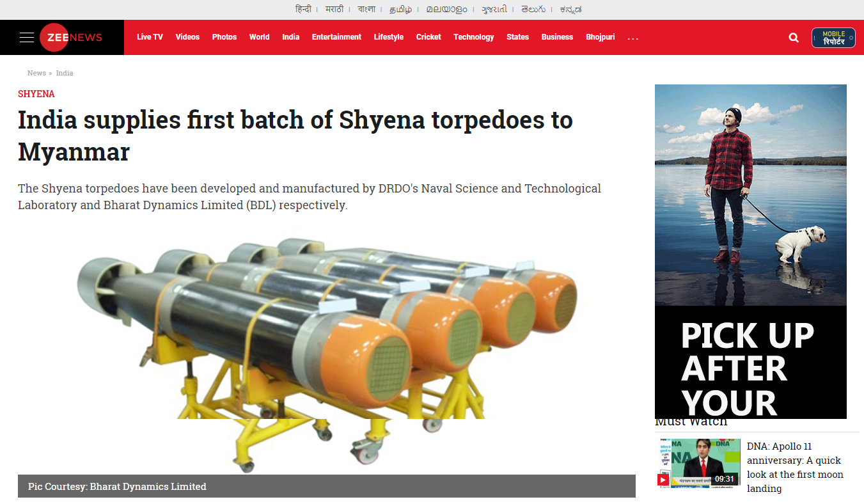The height and width of the screenshot is (504, 864).
Task: Click the Pick Up After Your advertisement
Action: click(751, 251)
